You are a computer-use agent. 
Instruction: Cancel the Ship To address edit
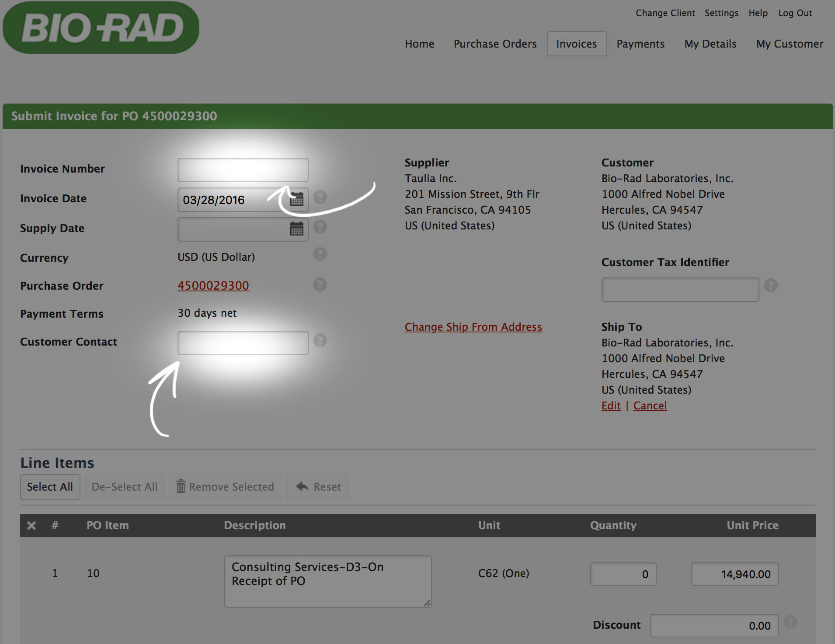point(650,405)
